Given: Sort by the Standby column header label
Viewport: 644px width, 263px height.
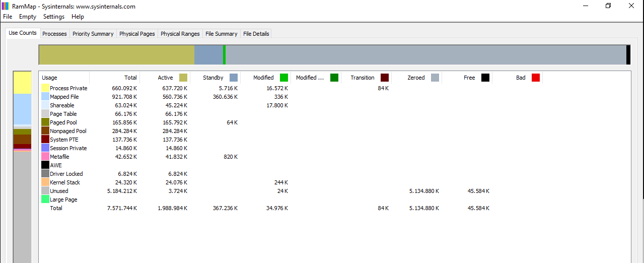Looking at the screenshot, I should point(213,78).
